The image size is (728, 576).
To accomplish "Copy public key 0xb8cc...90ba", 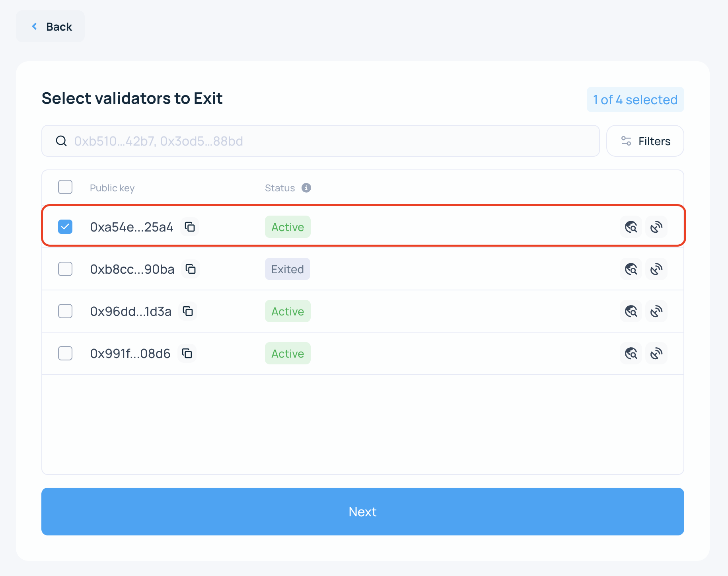I will pyautogui.click(x=191, y=269).
